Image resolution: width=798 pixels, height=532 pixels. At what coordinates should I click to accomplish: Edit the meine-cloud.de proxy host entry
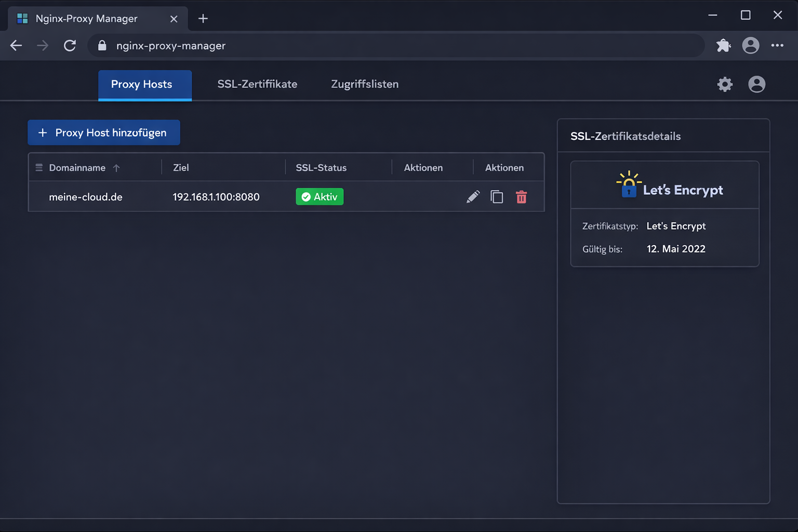coord(473,196)
